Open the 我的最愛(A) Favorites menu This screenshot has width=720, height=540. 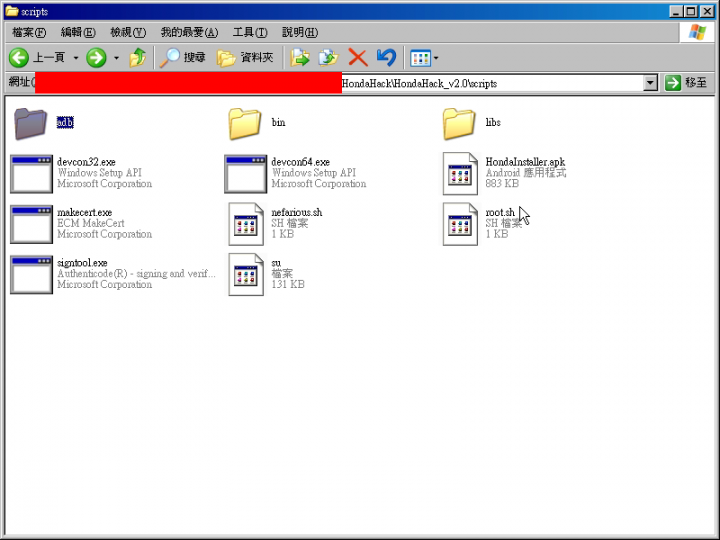coord(189,32)
